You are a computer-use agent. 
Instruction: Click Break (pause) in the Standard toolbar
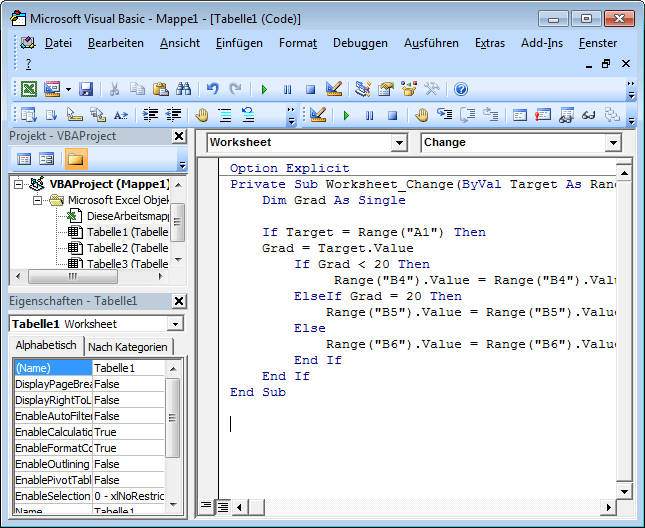(x=288, y=89)
